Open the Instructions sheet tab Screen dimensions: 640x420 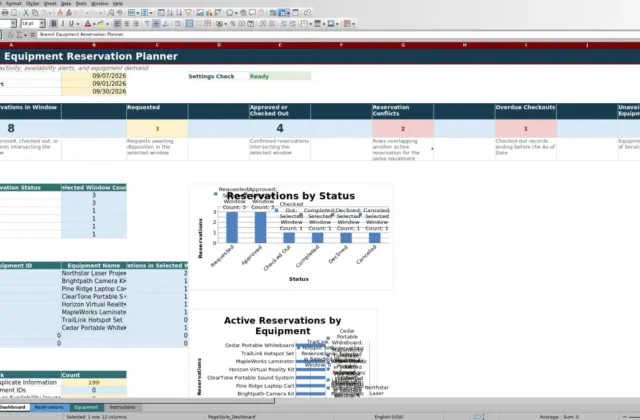click(122, 407)
